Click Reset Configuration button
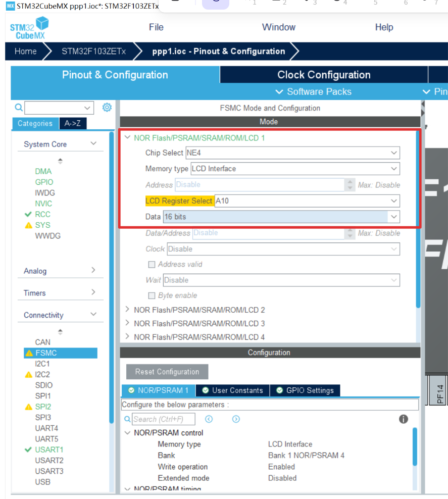 [x=167, y=372]
